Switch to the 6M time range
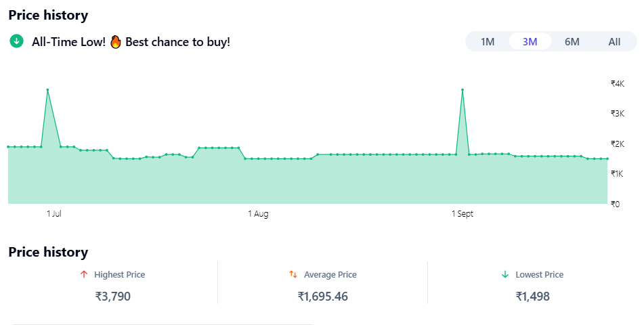Image resolution: width=644 pixels, height=325 pixels. (572, 42)
